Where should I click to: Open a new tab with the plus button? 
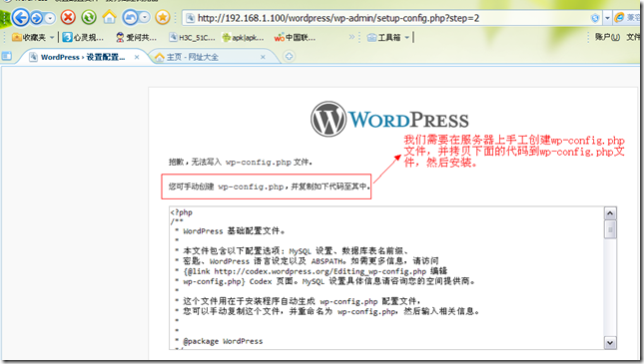pyautogui.click(x=289, y=56)
